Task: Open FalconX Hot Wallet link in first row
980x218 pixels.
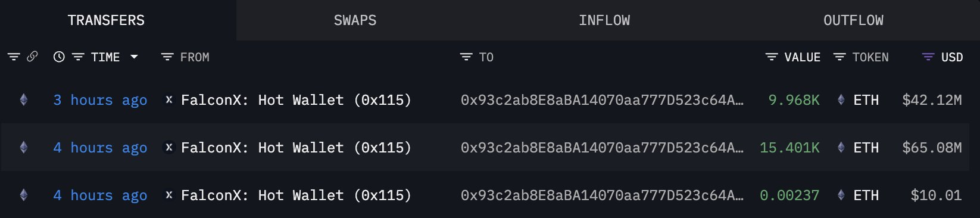Action: click(x=296, y=100)
